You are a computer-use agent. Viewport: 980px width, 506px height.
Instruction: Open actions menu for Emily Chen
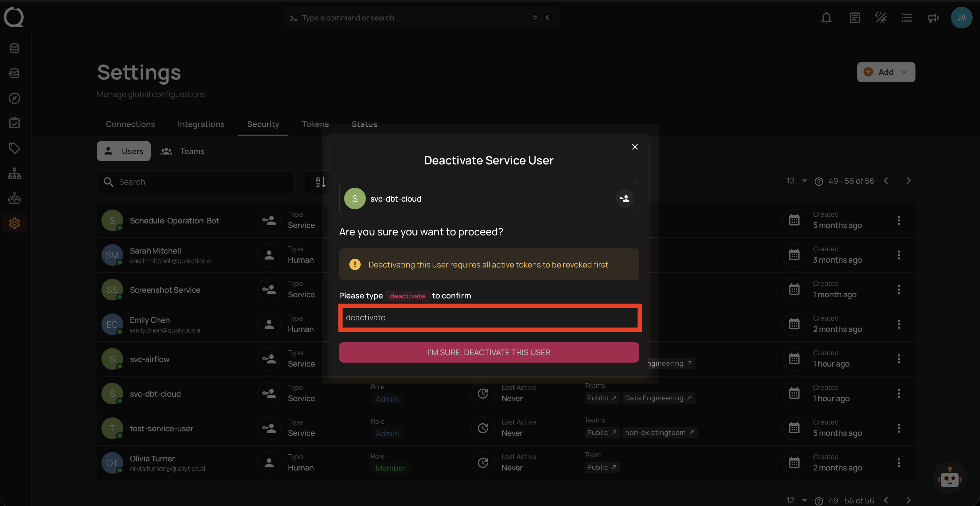(x=899, y=324)
